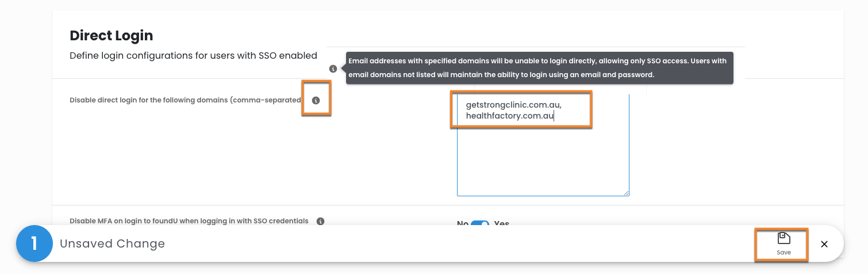Click info icon beside the domains label
This screenshot has height=274, width=868.
click(316, 100)
